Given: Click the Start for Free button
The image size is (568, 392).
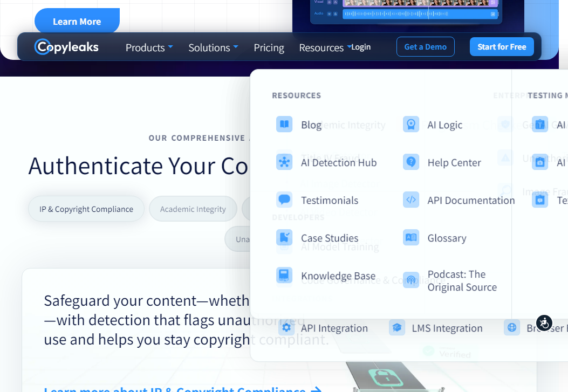Looking at the screenshot, I should point(502,47).
